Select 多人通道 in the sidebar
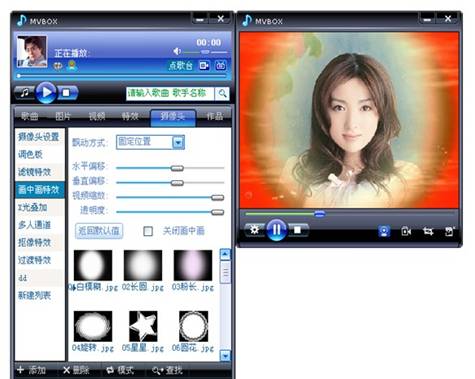This screenshot has height=379, width=475. [x=39, y=225]
